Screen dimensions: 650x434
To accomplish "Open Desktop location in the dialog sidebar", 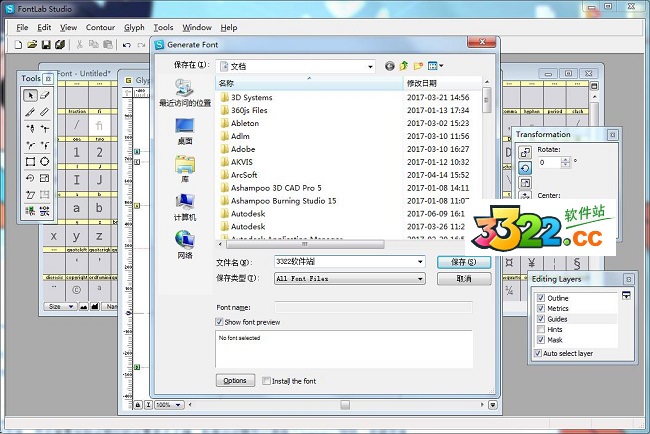I will point(185,131).
